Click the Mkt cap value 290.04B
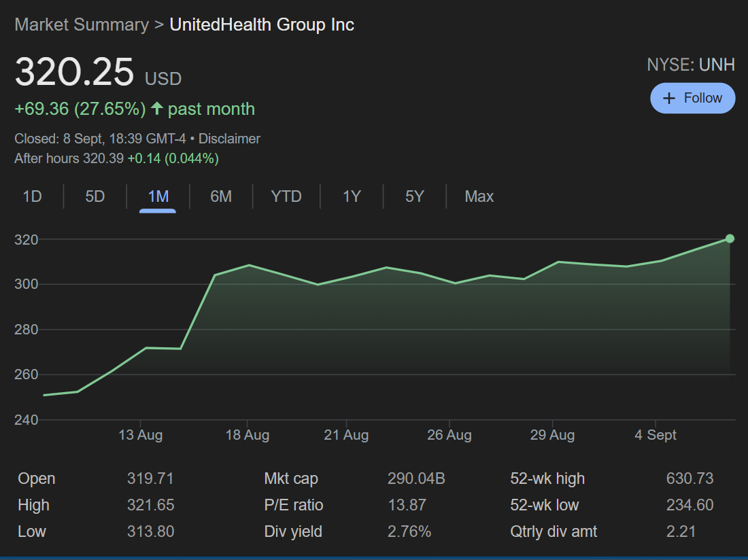 [x=416, y=478]
